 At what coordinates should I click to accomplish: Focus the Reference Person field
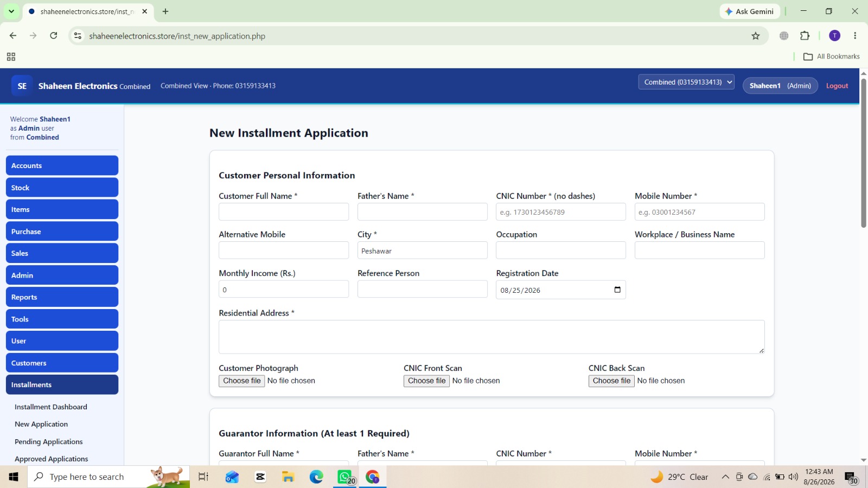pos(423,289)
